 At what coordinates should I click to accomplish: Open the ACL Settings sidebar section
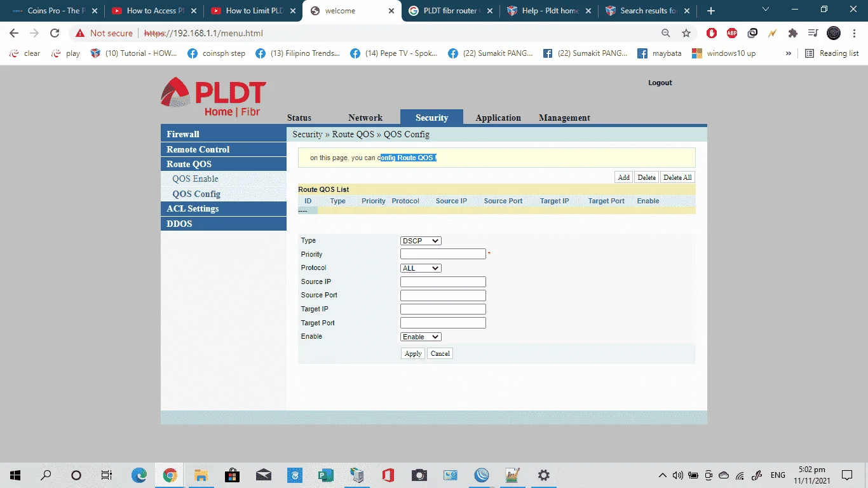click(x=224, y=208)
